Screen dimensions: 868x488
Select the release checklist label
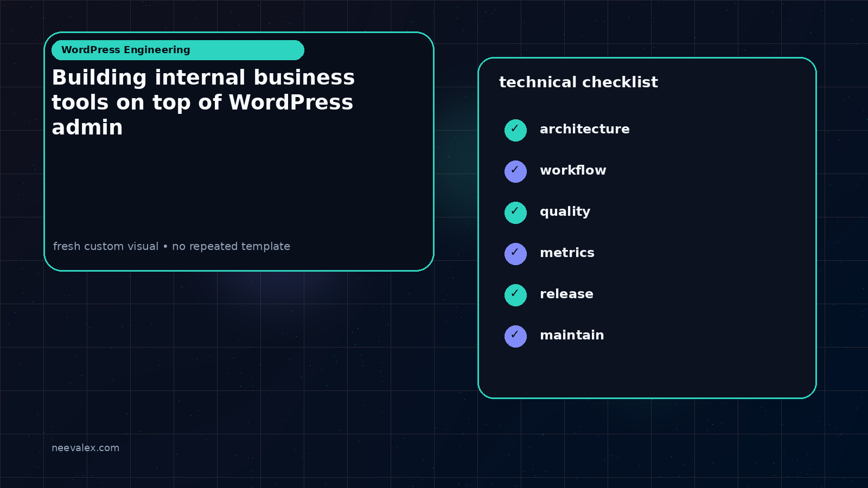(566, 294)
